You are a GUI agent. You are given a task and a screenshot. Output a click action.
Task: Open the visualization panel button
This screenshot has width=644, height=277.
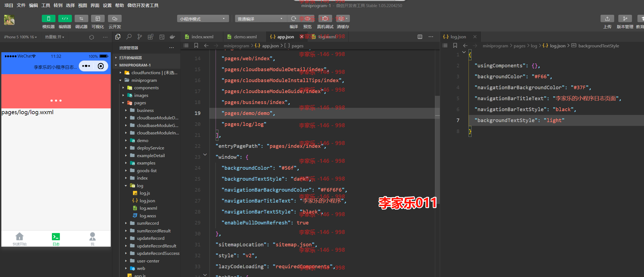(98, 19)
